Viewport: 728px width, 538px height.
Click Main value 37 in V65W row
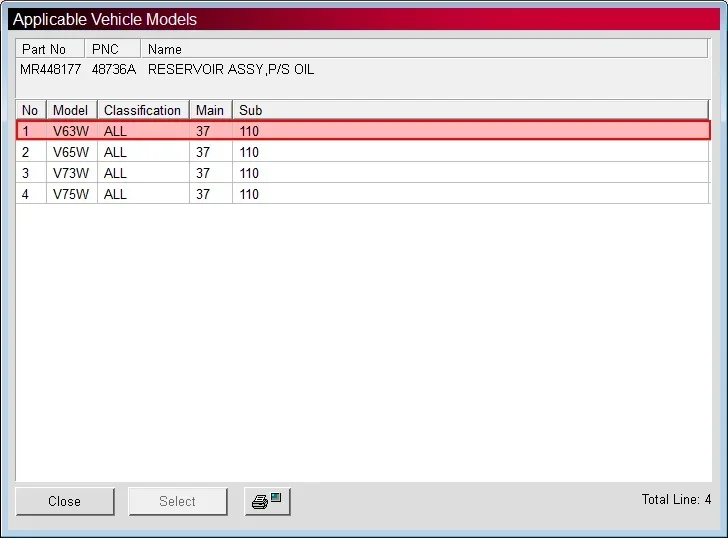pyautogui.click(x=203, y=152)
